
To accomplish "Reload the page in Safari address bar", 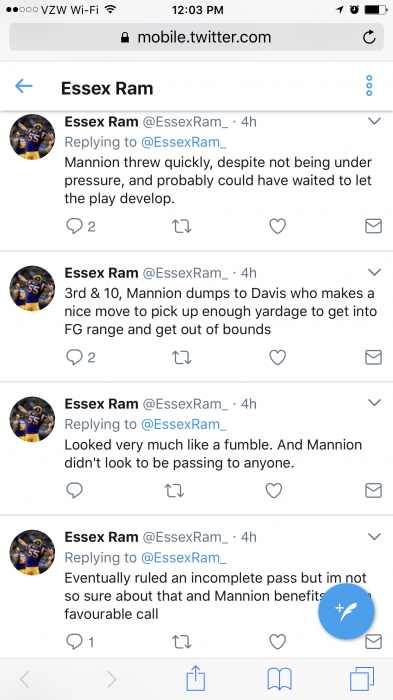I will tap(369, 37).
